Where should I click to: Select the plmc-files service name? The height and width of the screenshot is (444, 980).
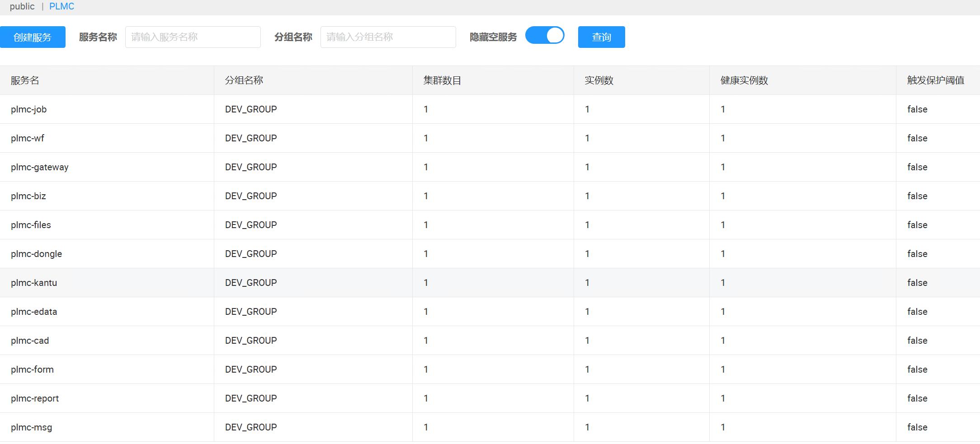coord(31,225)
